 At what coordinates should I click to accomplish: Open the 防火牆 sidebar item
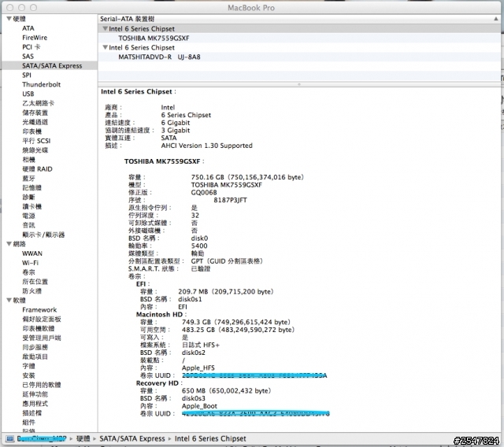point(31,291)
